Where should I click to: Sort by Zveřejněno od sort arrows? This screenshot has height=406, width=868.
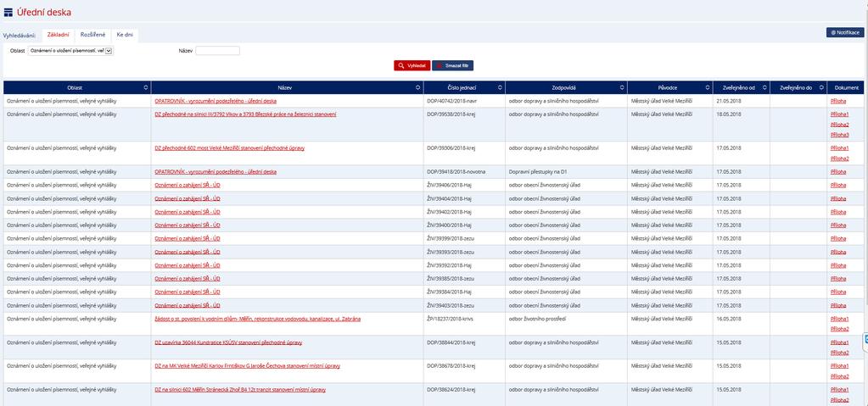click(x=764, y=88)
